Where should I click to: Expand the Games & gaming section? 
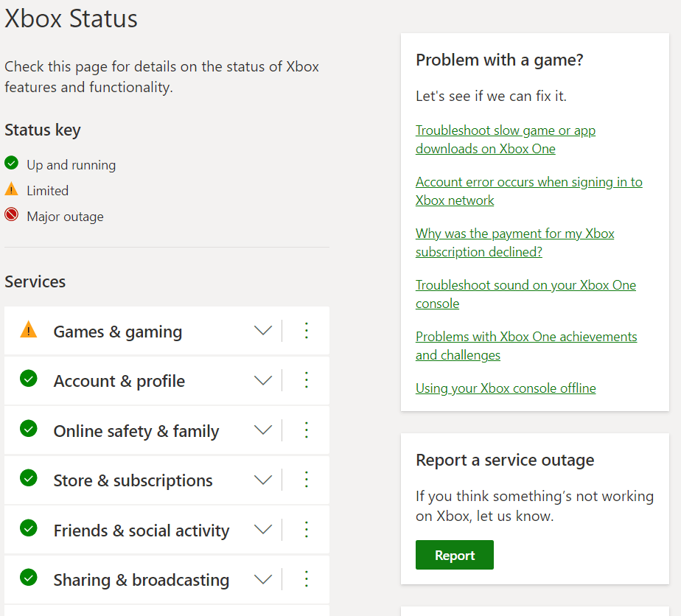click(263, 330)
